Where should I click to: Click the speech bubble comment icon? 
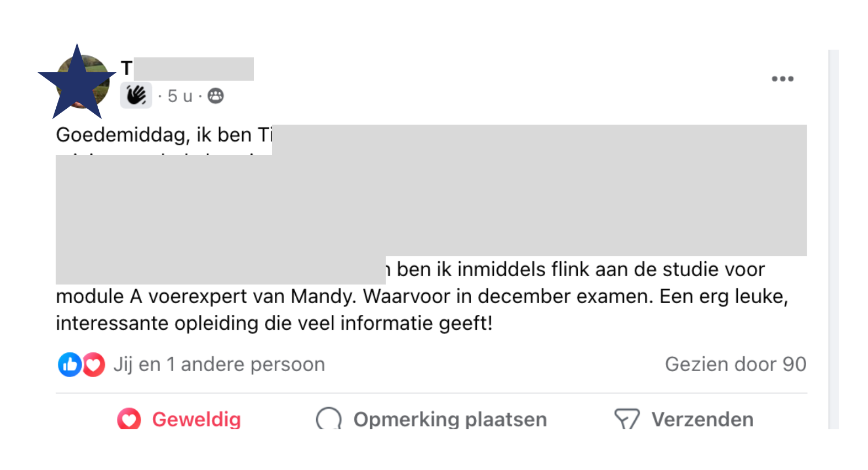[x=329, y=419]
